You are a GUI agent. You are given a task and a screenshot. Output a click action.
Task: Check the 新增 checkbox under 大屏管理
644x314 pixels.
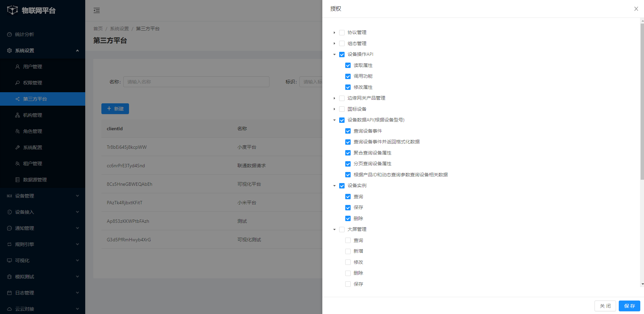point(348,251)
